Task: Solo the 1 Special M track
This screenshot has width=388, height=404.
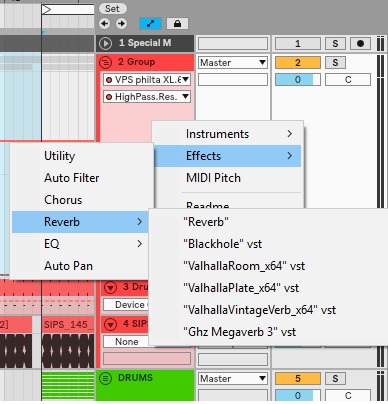Action: coord(335,43)
